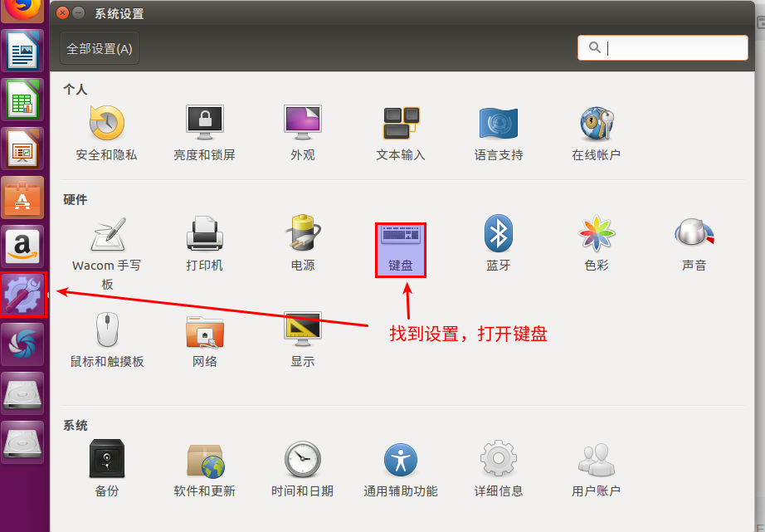Image resolution: width=765 pixels, height=532 pixels.
Task: Close the System Settings window
Action: (62, 13)
